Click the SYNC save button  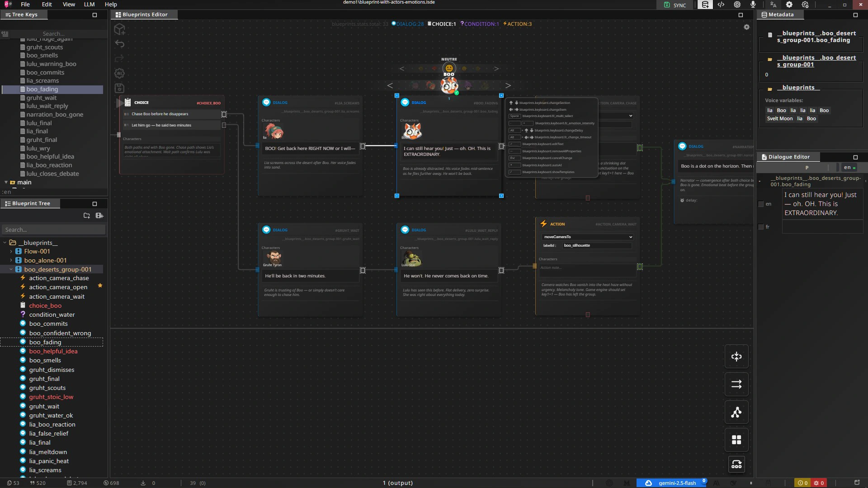(675, 5)
